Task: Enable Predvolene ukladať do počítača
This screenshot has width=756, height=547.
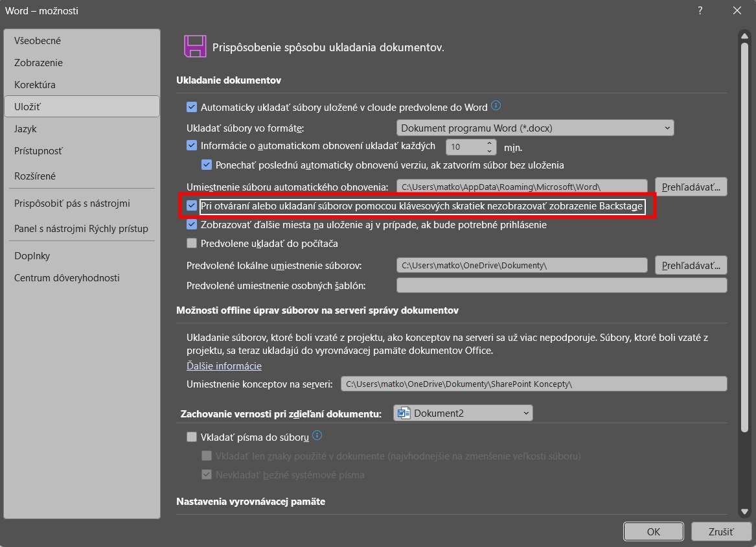Action: [192, 243]
